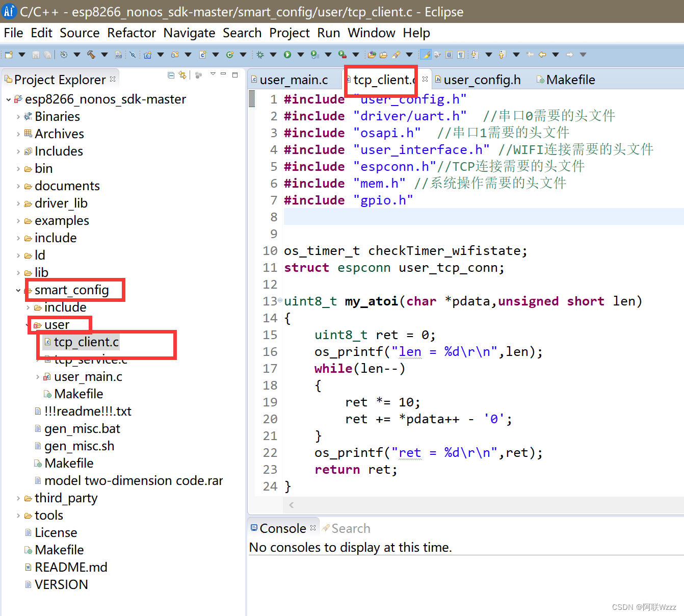684x616 pixels.
Task: Open dropdown beside the Debug icon
Action: pyautogui.click(x=273, y=55)
